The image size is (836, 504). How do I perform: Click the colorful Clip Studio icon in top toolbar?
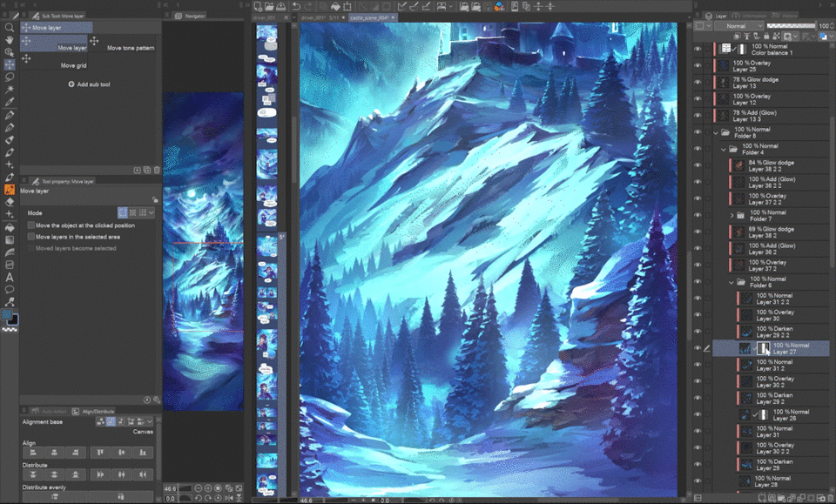click(499, 6)
